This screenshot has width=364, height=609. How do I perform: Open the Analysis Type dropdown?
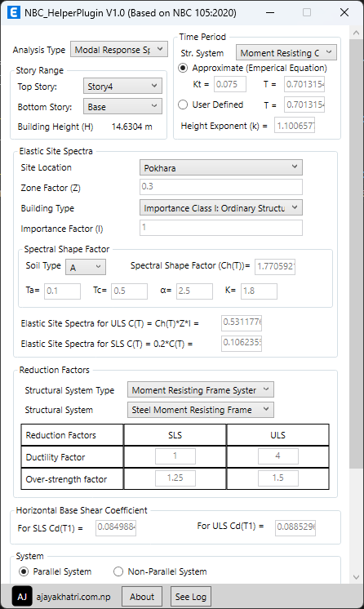(x=119, y=50)
